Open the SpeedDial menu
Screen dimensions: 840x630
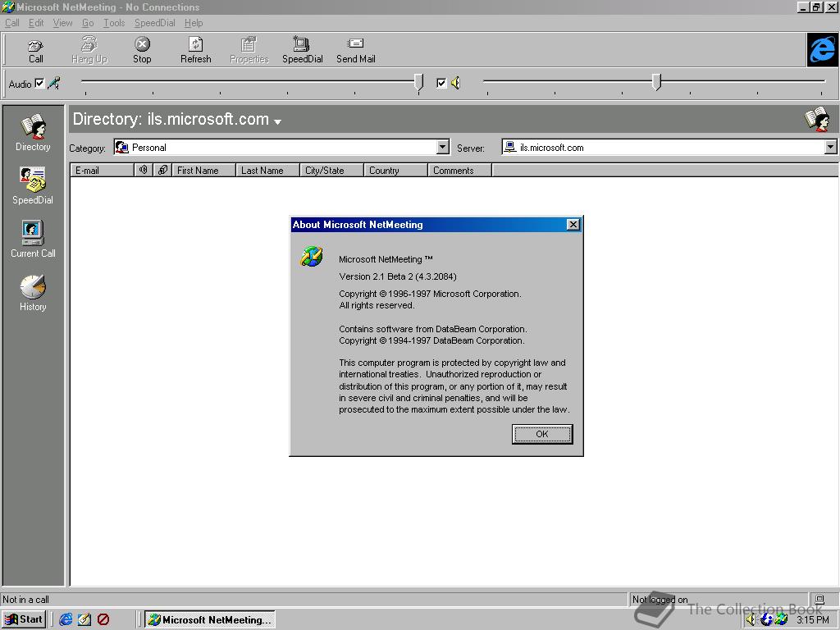pos(155,23)
